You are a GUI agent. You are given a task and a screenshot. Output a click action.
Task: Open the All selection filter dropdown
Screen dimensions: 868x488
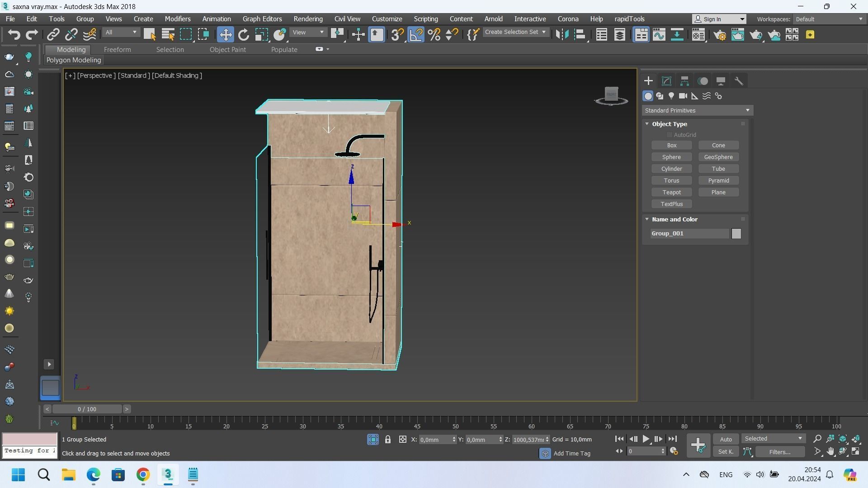point(121,33)
